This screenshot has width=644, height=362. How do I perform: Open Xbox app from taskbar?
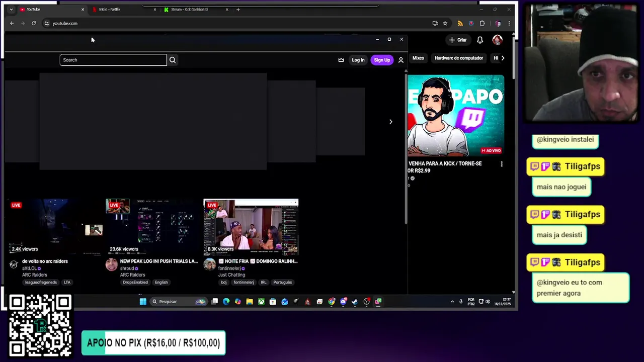(x=261, y=302)
